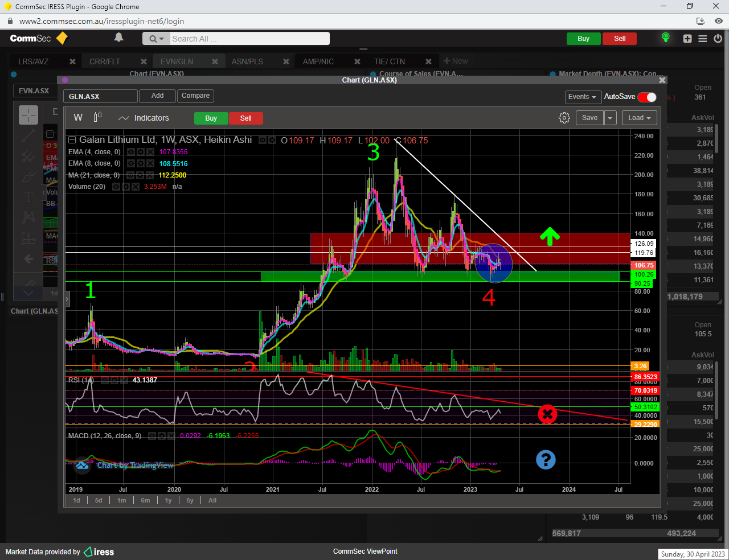Expand more drawing tools chevron in EVN chart
This screenshot has width=729, height=560.
(28, 293)
